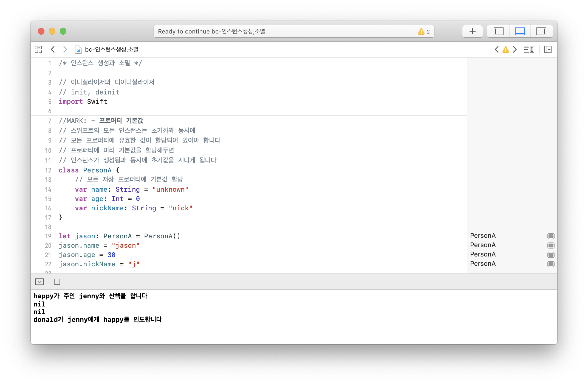
Task: Jump to previous issue arrow
Action: pyautogui.click(x=496, y=49)
